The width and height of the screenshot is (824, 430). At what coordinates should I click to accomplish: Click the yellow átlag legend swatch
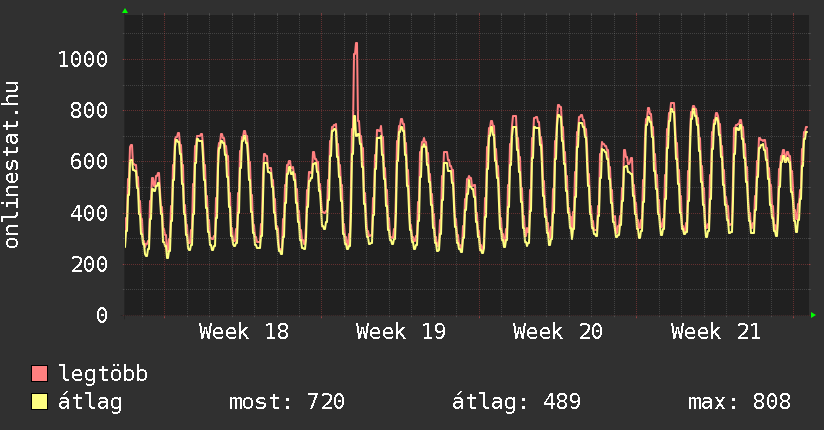pos(39,402)
